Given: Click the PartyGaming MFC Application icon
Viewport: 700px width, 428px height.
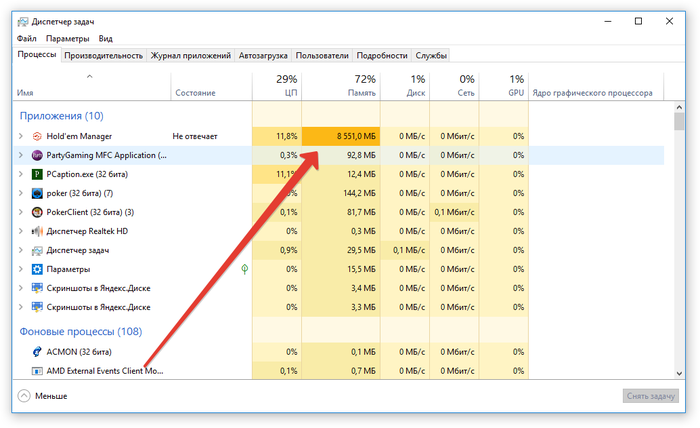Looking at the screenshot, I should [x=37, y=155].
